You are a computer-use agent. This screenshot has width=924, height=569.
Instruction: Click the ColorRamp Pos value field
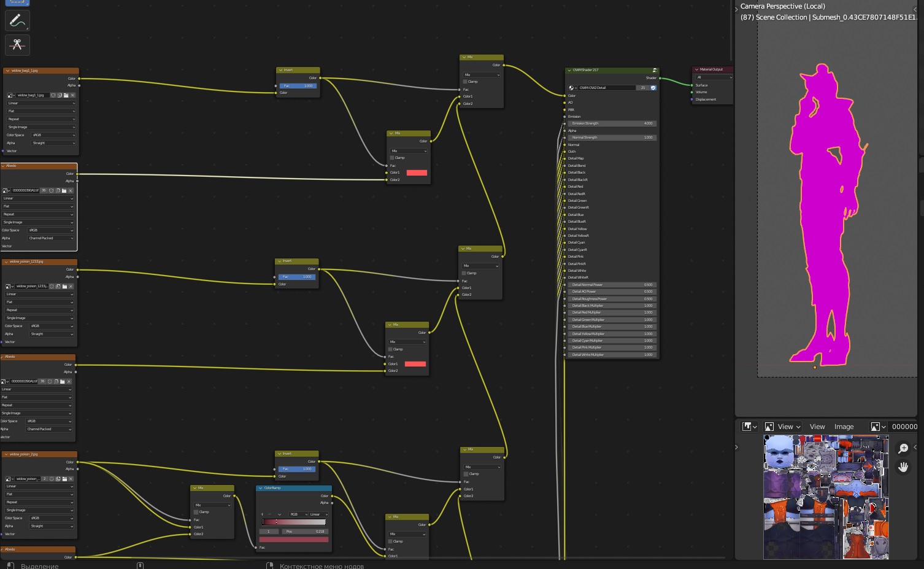(x=305, y=532)
